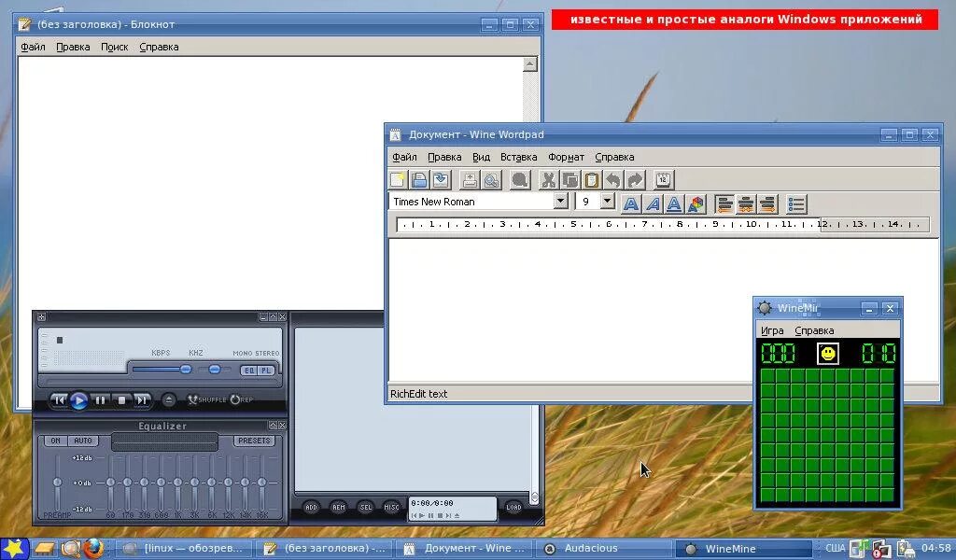
Task: Toggle Shuffle in Audacious
Action: [206, 399]
